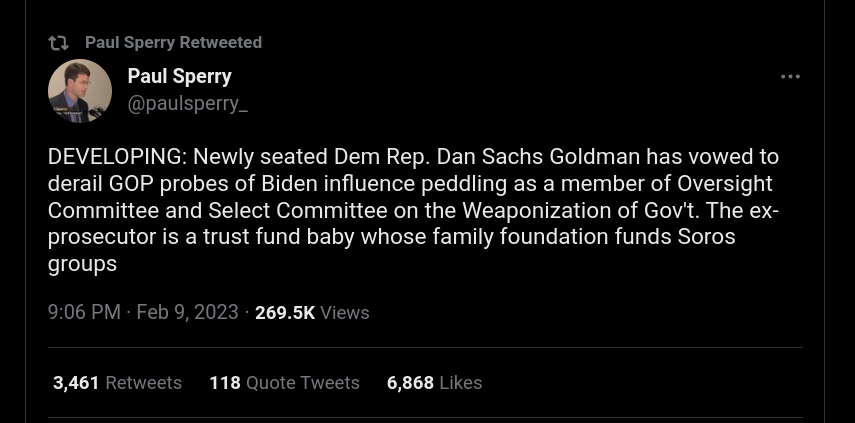The image size is (855, 423).
Task: Visit the @paulsperry_ handle
Action: pos(188,104)
